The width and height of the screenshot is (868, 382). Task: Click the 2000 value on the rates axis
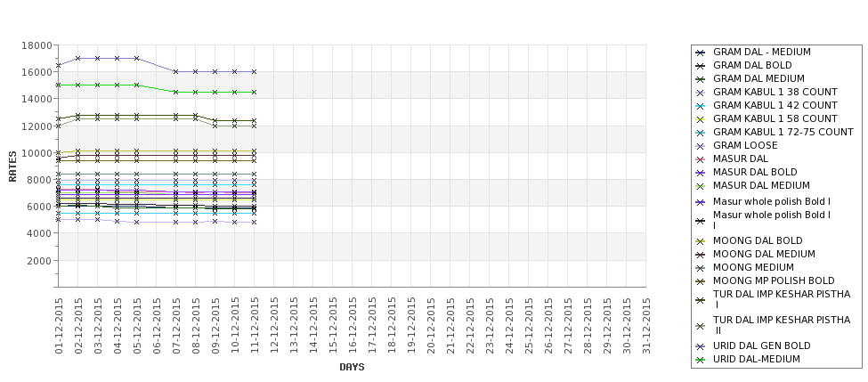click(40, 261)
